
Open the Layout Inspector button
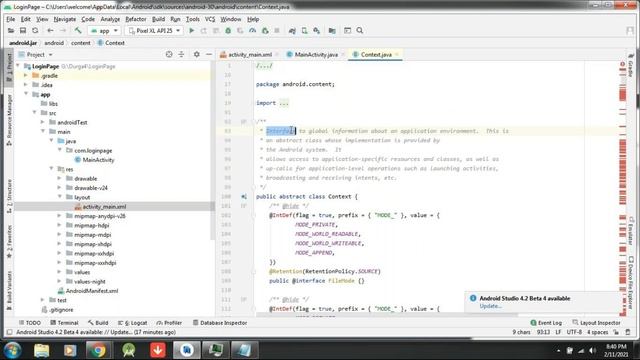(x=596, y=322)
